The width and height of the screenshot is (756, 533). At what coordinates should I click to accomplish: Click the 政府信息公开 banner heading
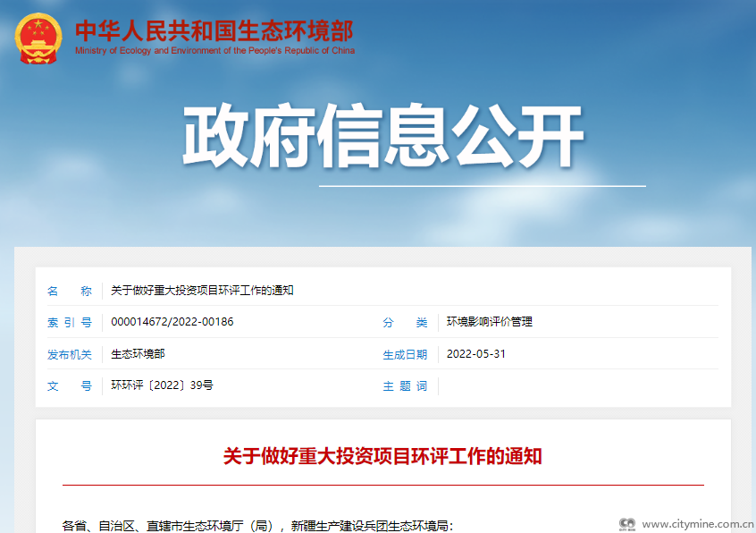click(383, 137)
